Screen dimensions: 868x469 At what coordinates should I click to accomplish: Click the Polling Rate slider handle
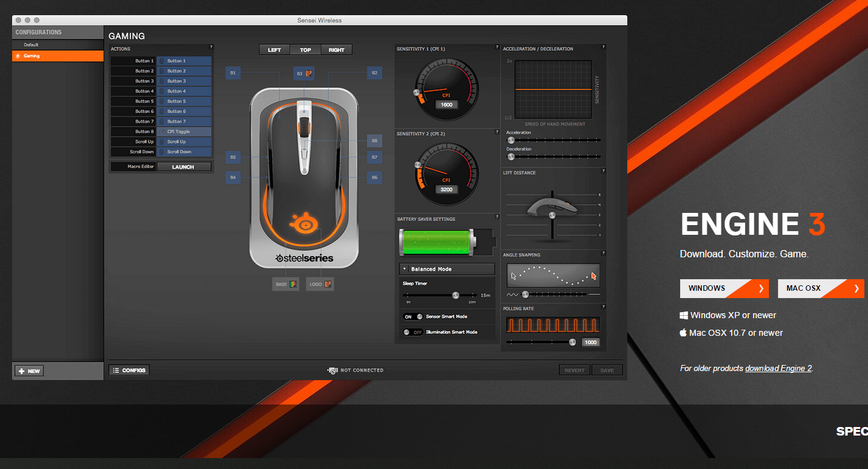click(572, 342)
